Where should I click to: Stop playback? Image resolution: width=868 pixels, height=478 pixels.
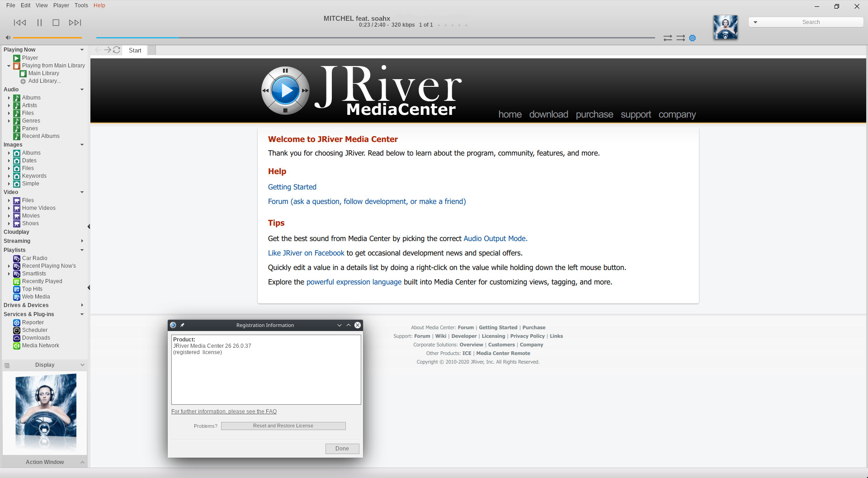(x=56, y=23)
